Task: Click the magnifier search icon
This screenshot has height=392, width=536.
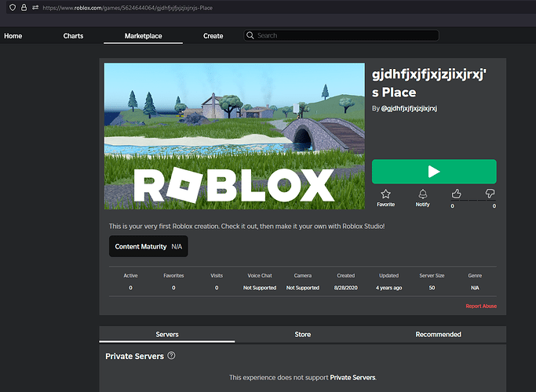Action: [x=250, y=35]
